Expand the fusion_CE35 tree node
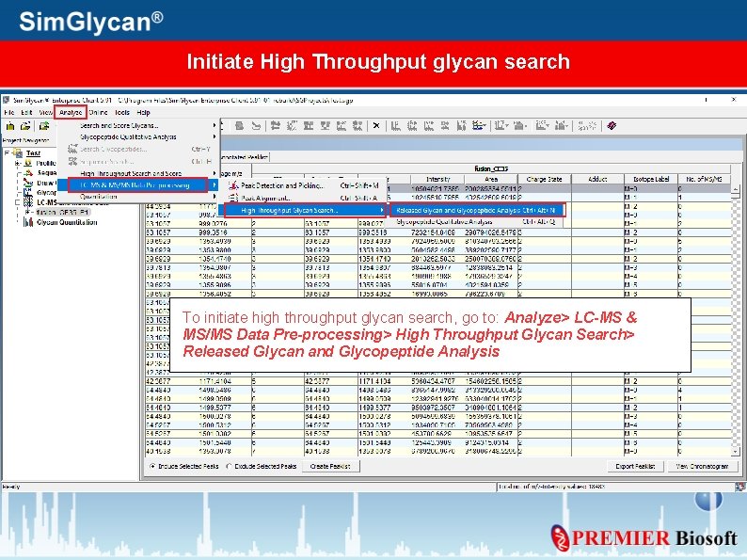The image size is (747, 560). (x=27, y=212)
